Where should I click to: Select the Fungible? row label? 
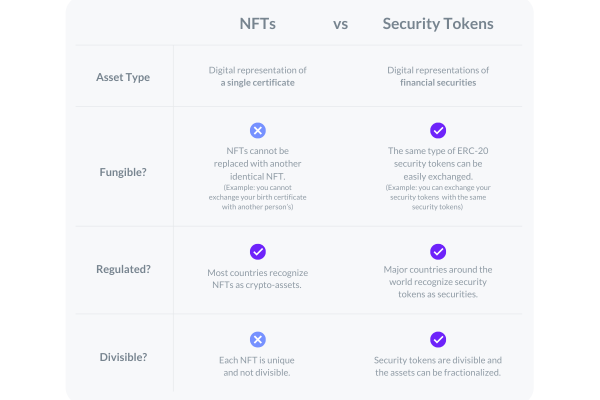tap(123, 172)
